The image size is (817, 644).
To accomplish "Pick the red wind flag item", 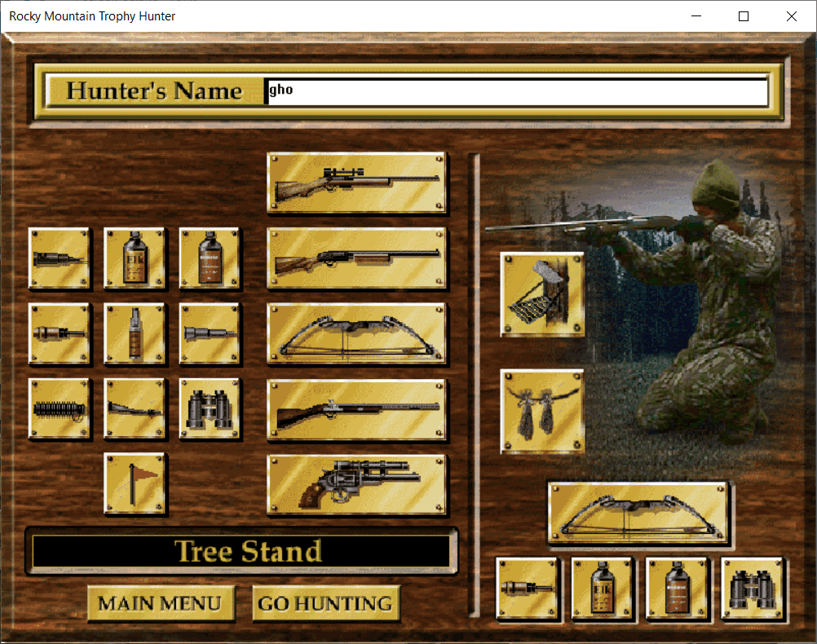I will (x=135, y=484).
